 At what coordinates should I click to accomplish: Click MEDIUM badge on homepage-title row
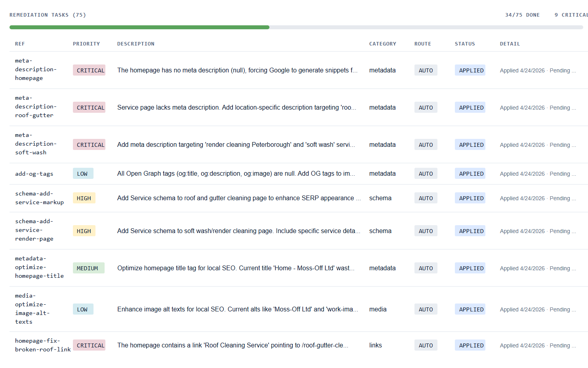(89, 268)
